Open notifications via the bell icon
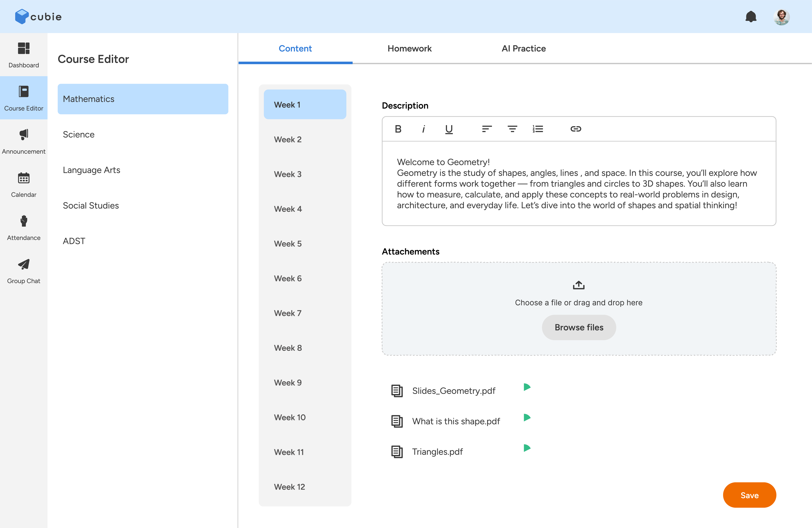 pyautogui.click(x=751, y=16)
